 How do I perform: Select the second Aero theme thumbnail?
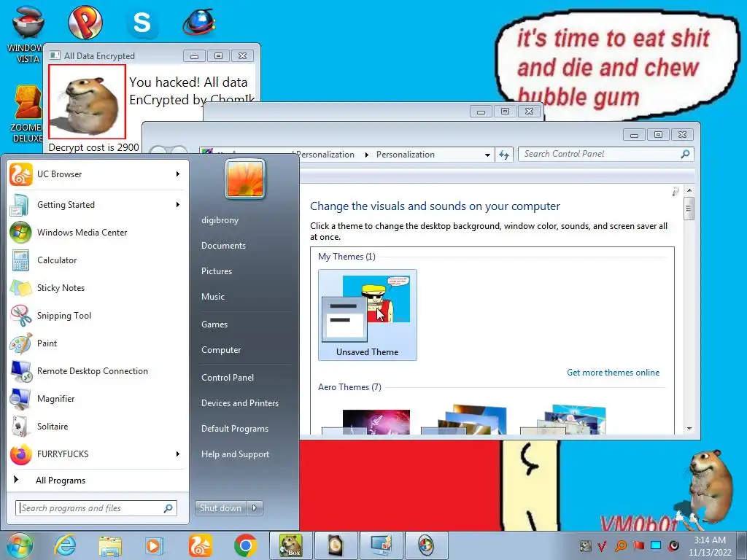pyautogui.click(x=465, y=420)
